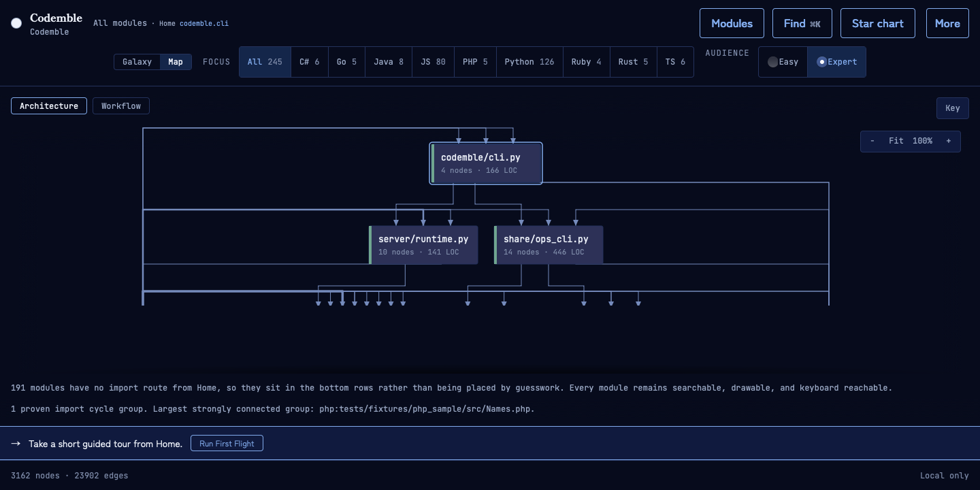Show the map Key legend
980x490 pixels.
pyautogui.click(x=953, y=108)
